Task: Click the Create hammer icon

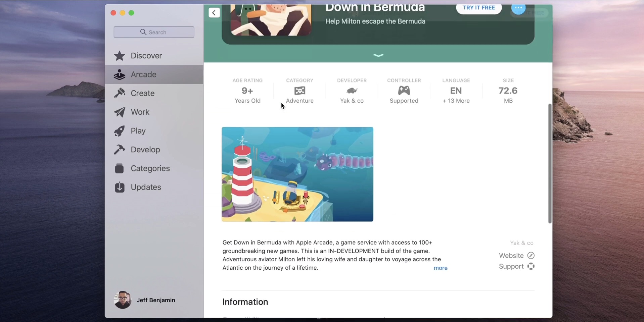Action: [120, 93]
